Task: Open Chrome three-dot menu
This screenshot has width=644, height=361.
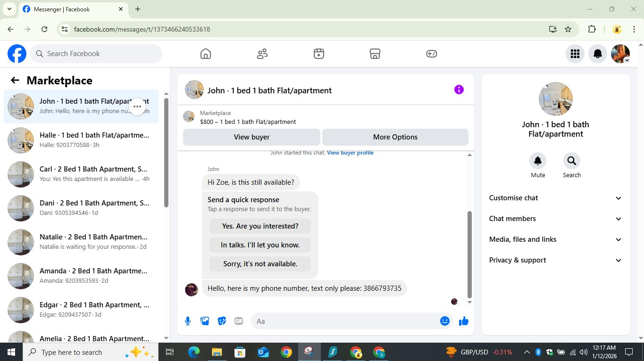Action: coord(634,29)
